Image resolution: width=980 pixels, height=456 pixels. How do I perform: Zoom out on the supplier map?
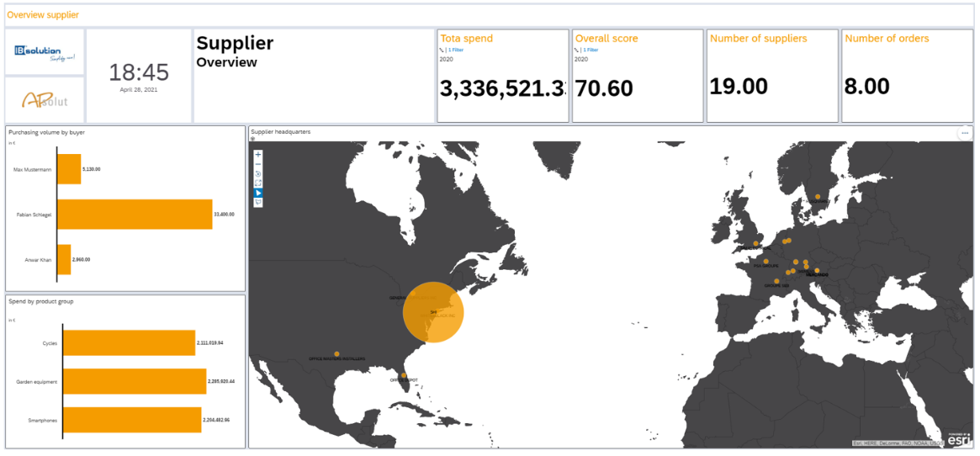[x=258, y=164]
